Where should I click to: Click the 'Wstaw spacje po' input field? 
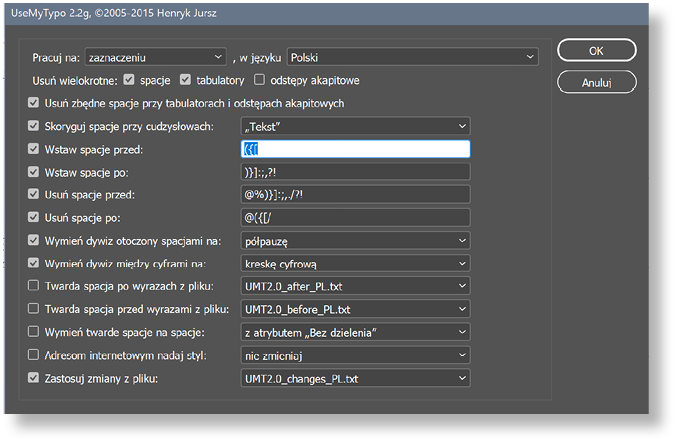[355, 172]
